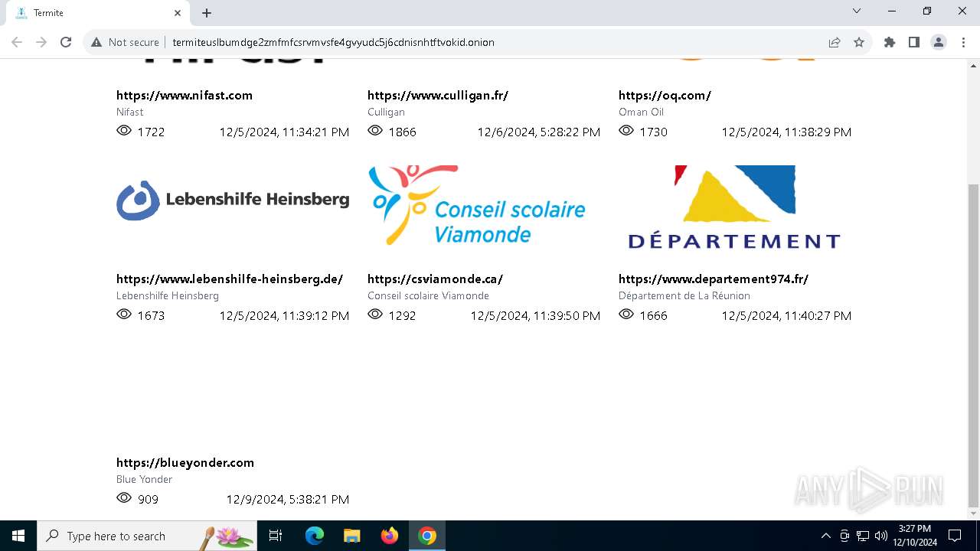Click the Conseil scolaire Viamonde logo
The width and height of the screenshot is (980, 551).
click(476, 205)
